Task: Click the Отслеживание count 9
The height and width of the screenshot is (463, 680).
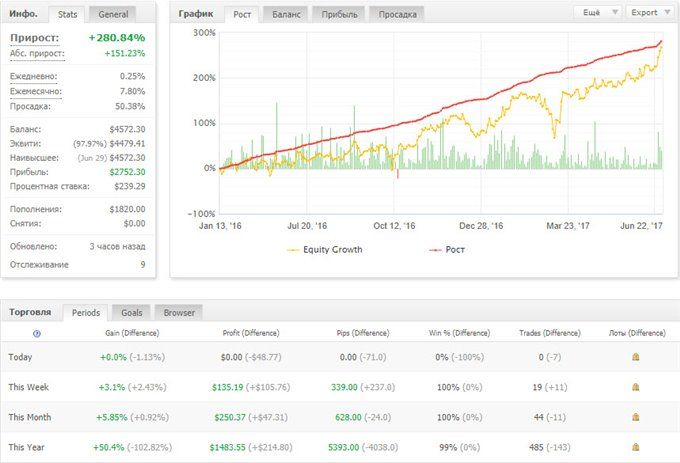Action: 143,264
